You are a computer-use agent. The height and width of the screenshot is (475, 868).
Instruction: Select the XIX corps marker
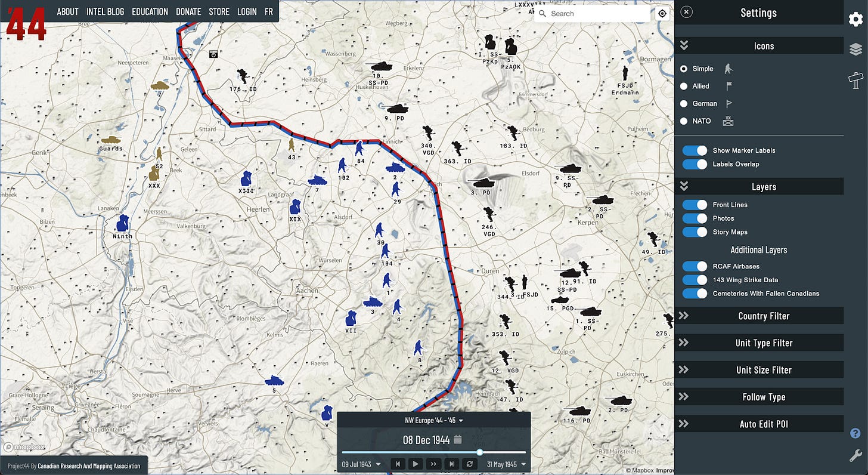295,207
